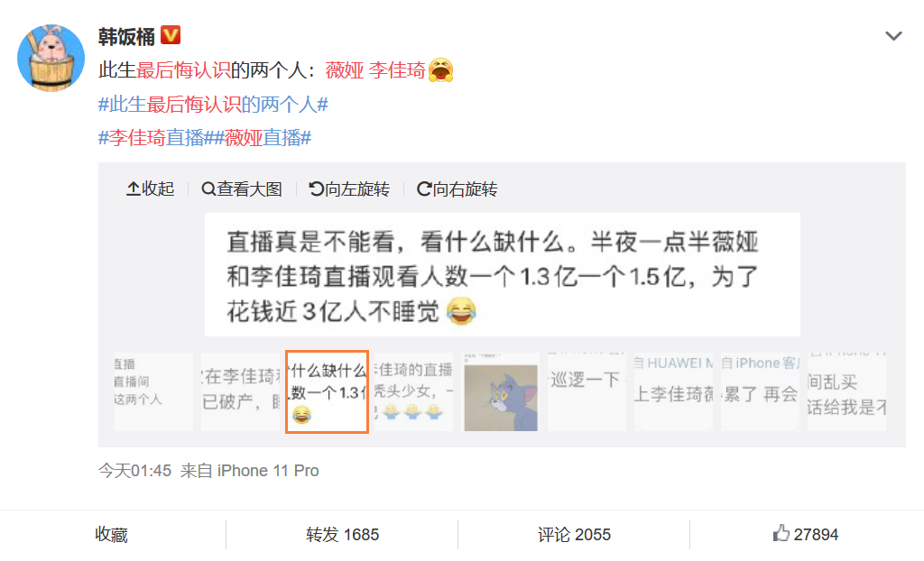Click the 韩饭桶 username
Viewport: 924px width, 561px height.
click(x=126, y=37)
